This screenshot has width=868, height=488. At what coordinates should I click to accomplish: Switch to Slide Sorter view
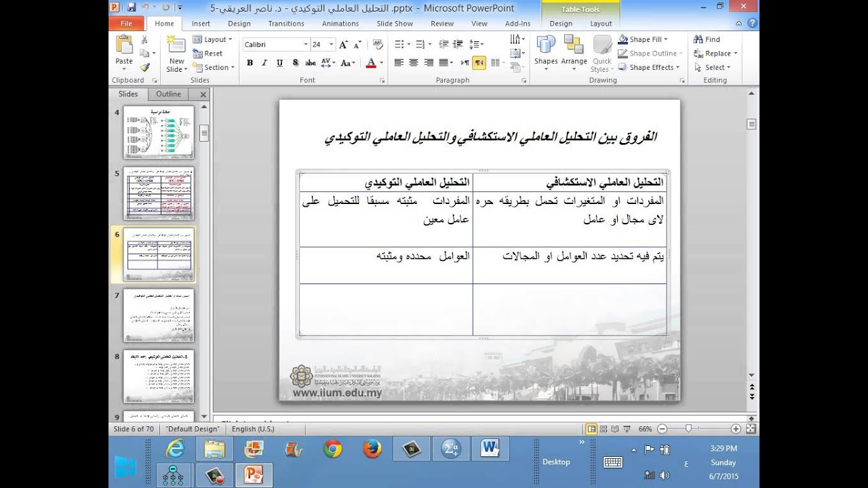click(605, 429)
